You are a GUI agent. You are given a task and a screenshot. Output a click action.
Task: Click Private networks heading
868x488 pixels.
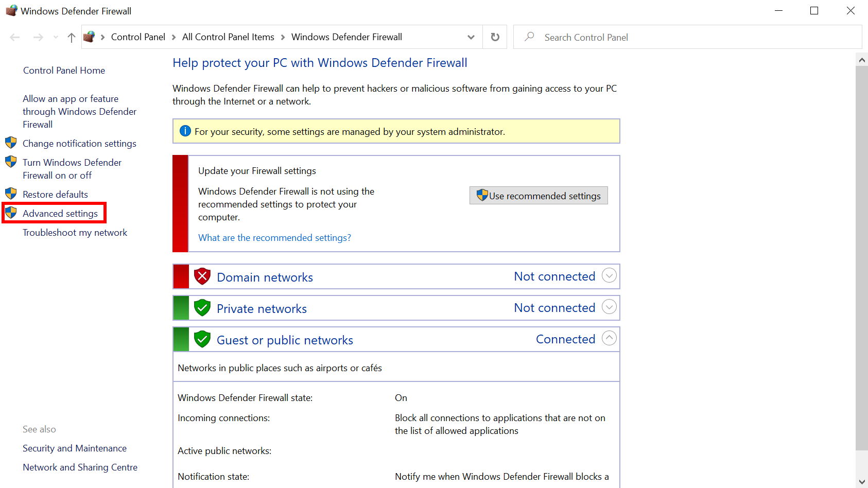point(262,309)
